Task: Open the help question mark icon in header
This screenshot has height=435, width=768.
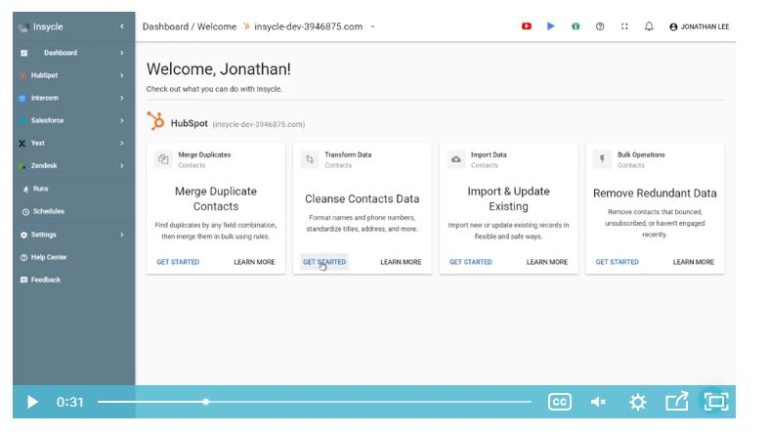Action: click(599, 27)
